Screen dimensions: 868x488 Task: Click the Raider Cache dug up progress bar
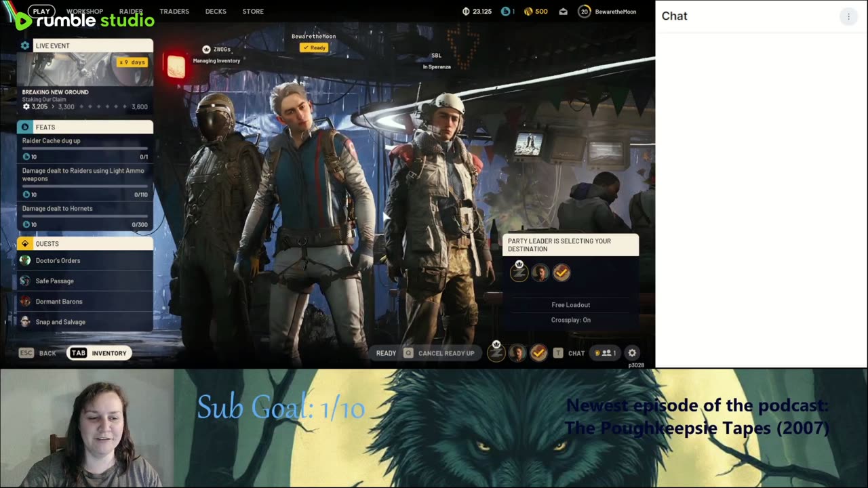(85, 148)
